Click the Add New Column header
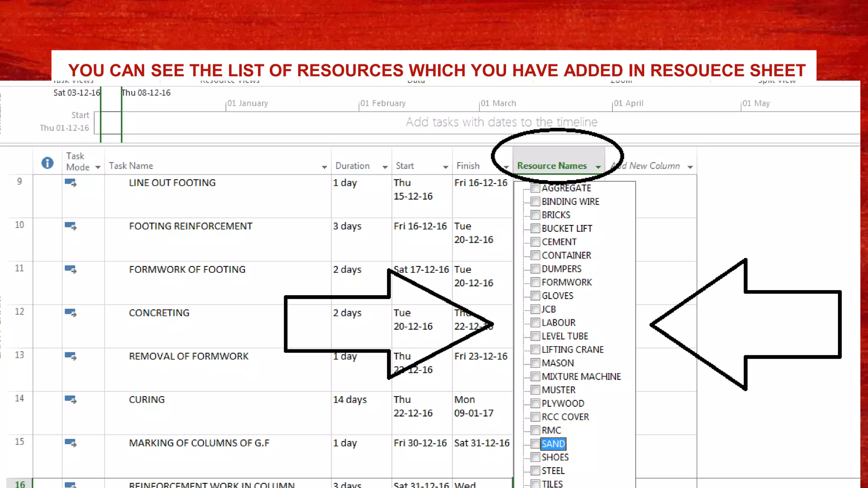The height and width of the screenshot is (488, 868). (651, 161)
